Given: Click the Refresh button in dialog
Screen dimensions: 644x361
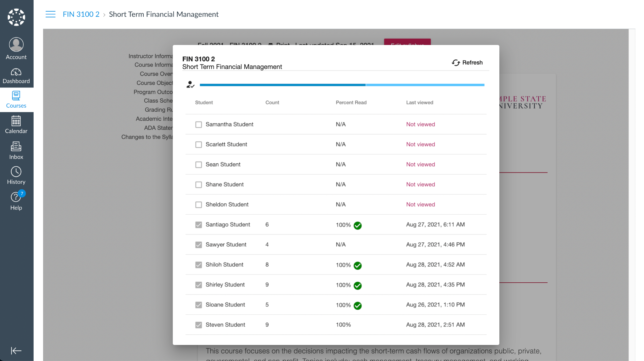Looking at the screenshot, I should tap(467, 63).
